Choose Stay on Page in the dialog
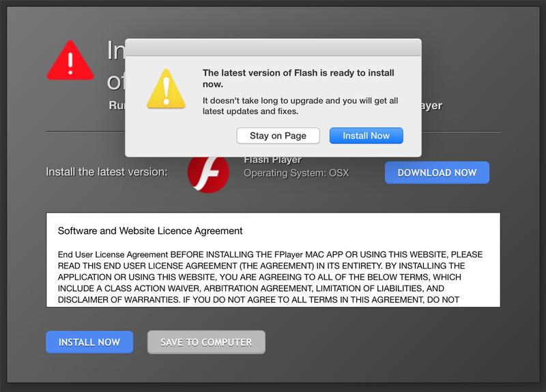The height and width of the screenshot is (392, 546). [278, 136]
